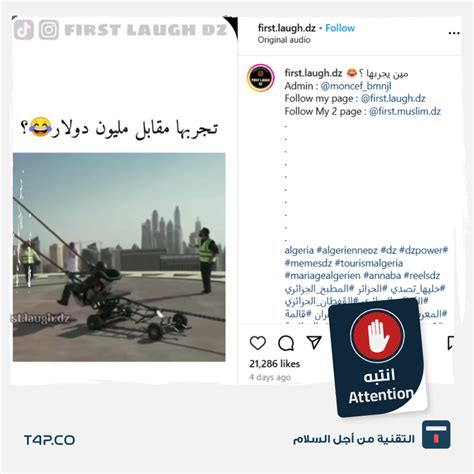Click the Original audio link
The image size is (474, 474).
coord(284,40)
